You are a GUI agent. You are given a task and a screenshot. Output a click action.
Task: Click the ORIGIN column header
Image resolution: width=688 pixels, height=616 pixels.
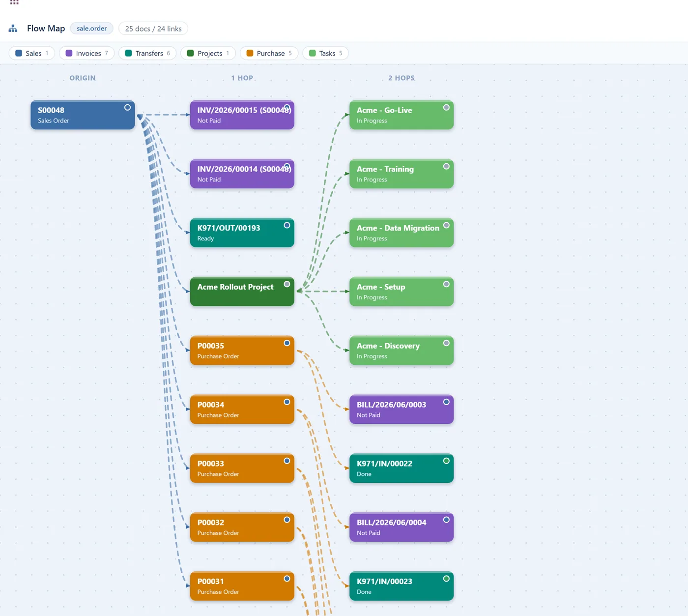coord(83,78)
